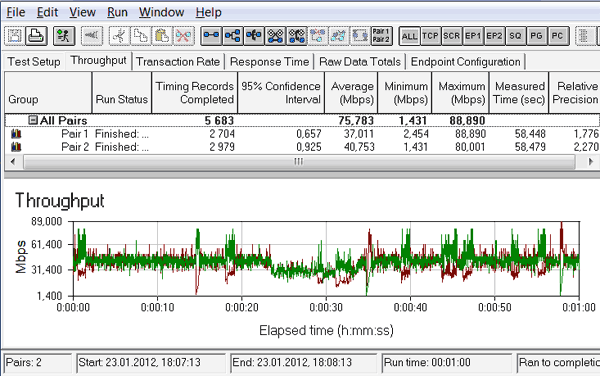Switch to the Response Time tab

tap(269, 62)
